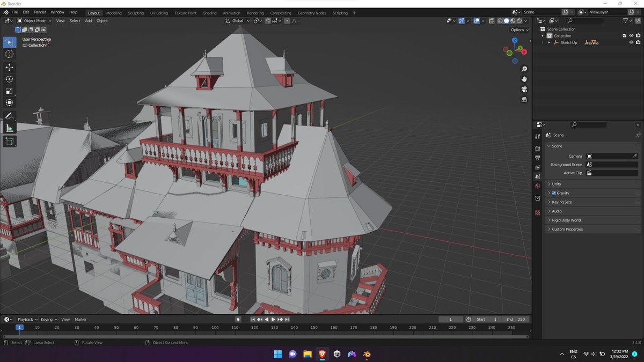
Task: Click the Keying button in timeline
Action: (x=49, y=319)
